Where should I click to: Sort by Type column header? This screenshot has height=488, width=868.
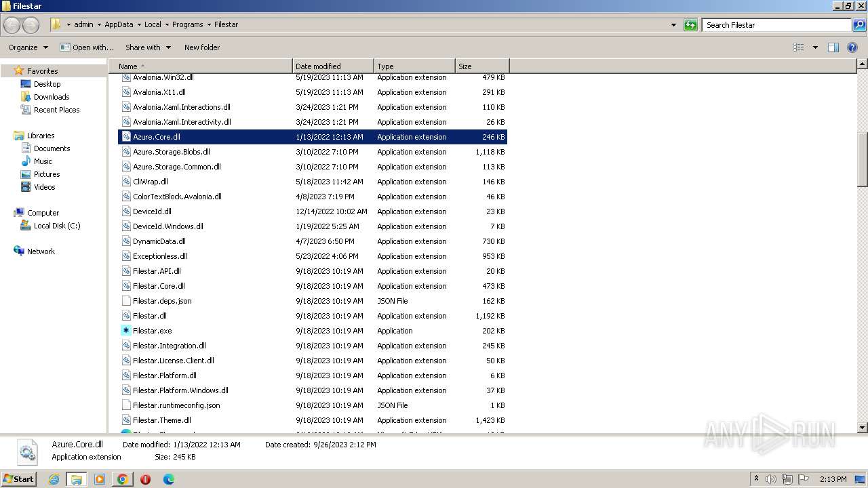point(414,66)
